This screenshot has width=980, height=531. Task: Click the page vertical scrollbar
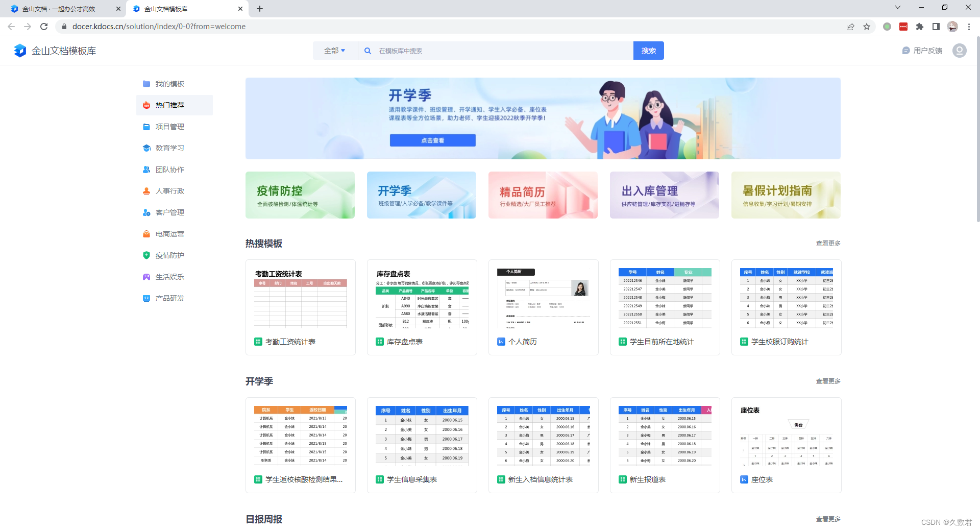[977, 130]
